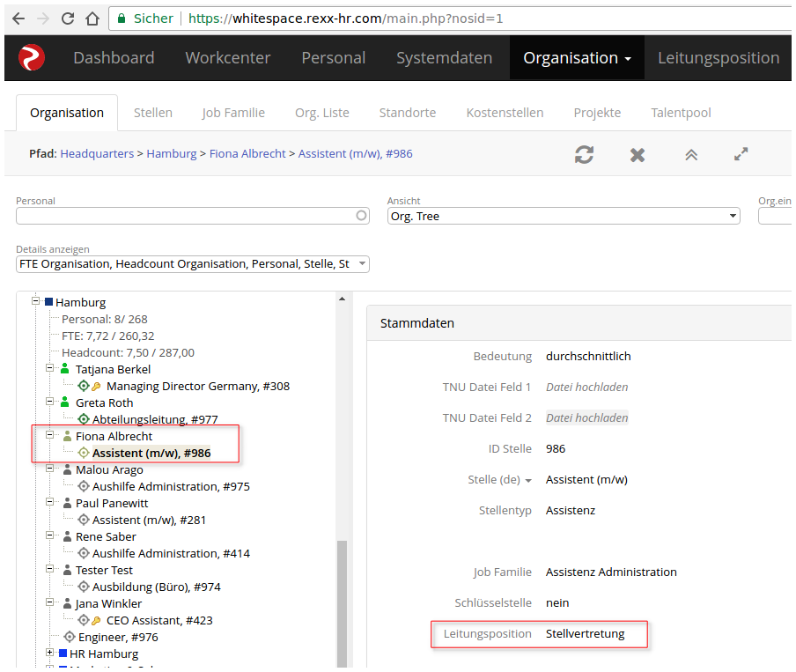Screen dimensions: 796x672
Task: Collapse the Paul Panewitt node
Action: tap(49, 502)
